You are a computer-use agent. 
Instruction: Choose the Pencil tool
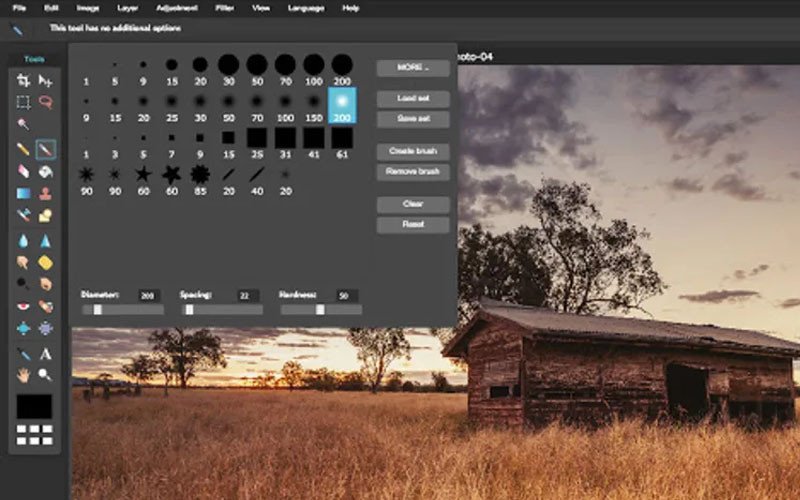[23, 149]
